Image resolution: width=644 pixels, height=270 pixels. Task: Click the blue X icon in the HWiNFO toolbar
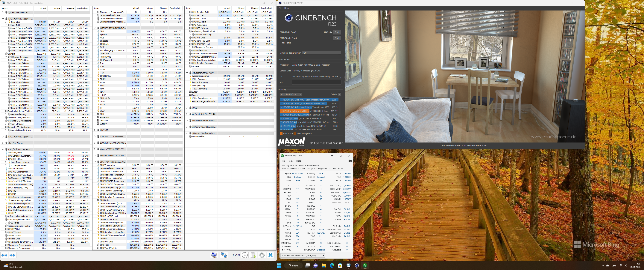(x=270, y=255)
